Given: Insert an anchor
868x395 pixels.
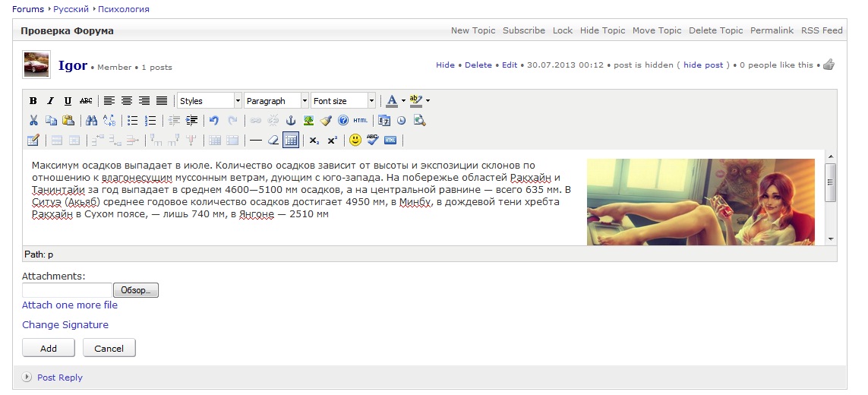Looking at the screenshot, I should pyautogui.click(x=291, y=120).
